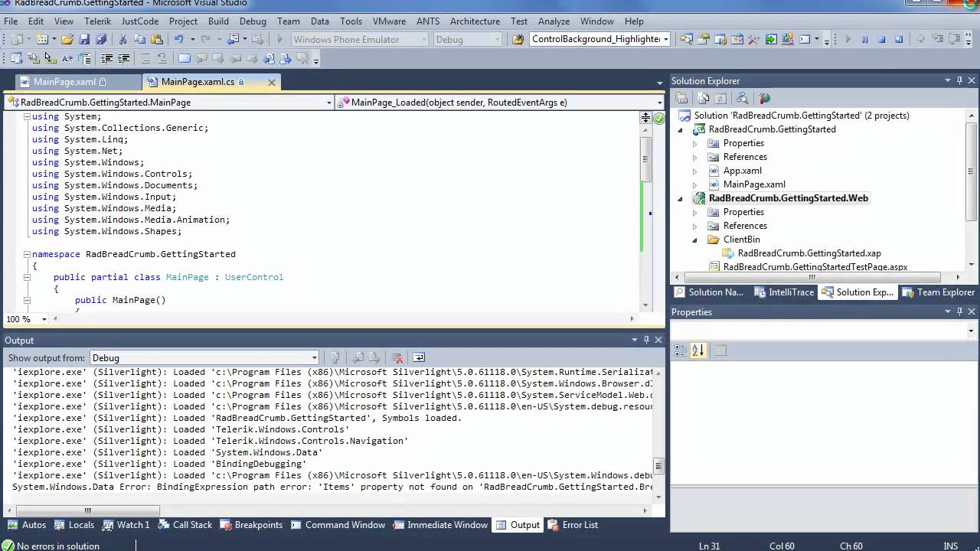Select RadBreadCrumb.GettingStarted.xap file
Screen dimensions: 980x551
click(x=809, y=253)
